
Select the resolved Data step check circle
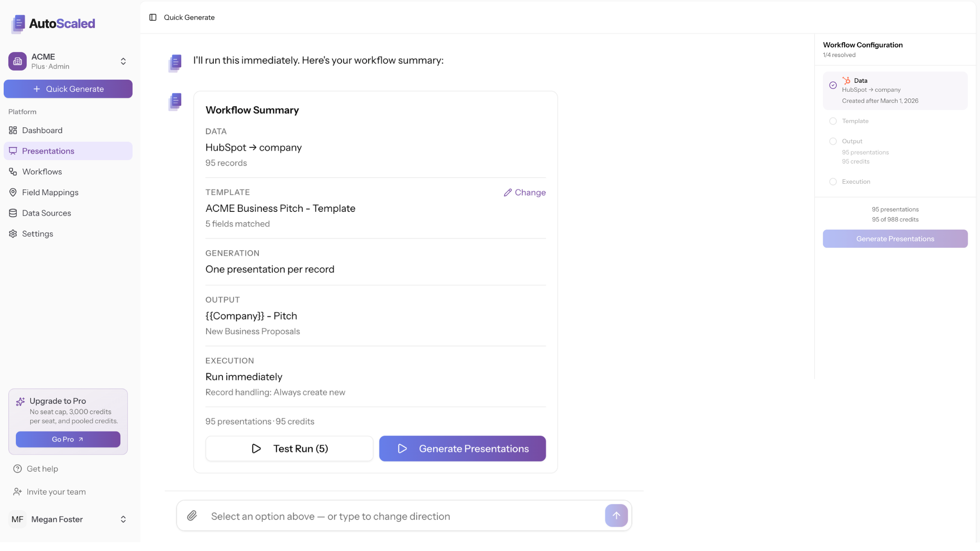tap(833, 85)
